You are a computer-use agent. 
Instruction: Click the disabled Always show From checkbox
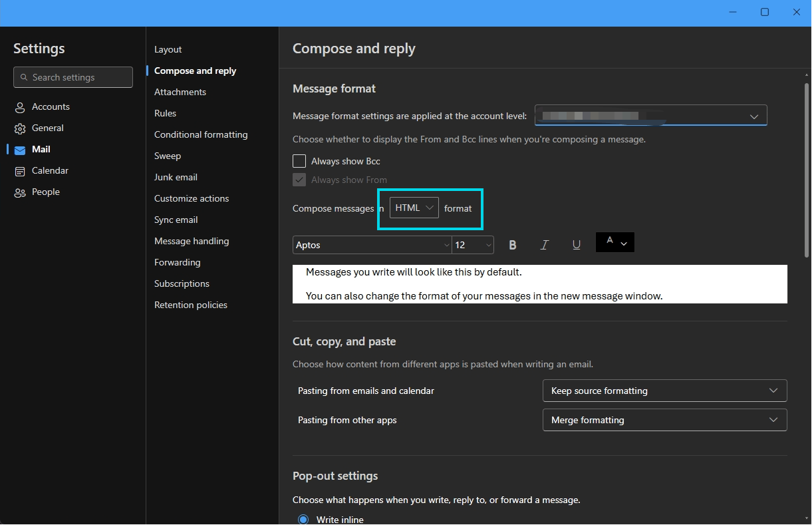tap(299, 180)
